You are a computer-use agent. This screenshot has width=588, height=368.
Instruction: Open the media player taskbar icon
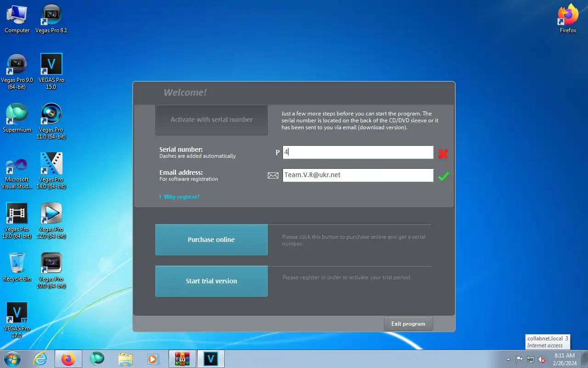[x=153, y=359]
